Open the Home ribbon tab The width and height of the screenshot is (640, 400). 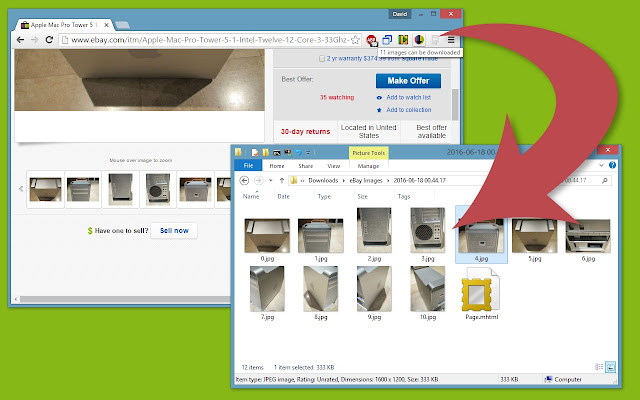(x=277, y=166)
